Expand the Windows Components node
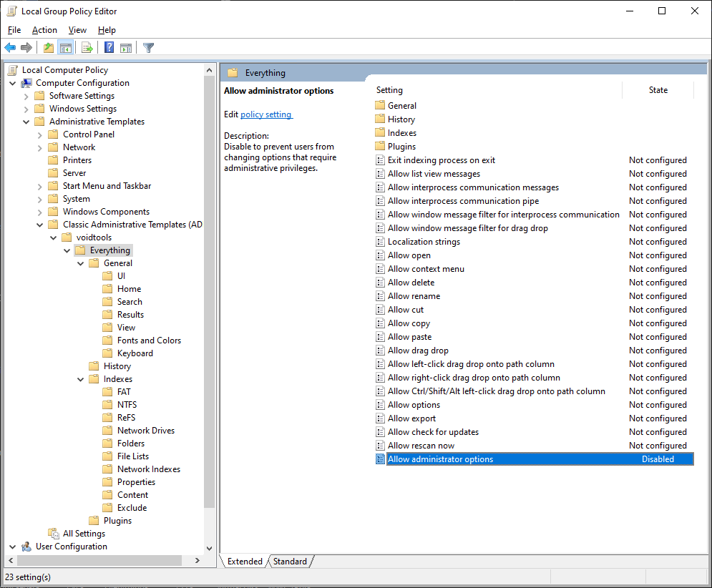Screen dimensions: 712x588 point(39,212)
